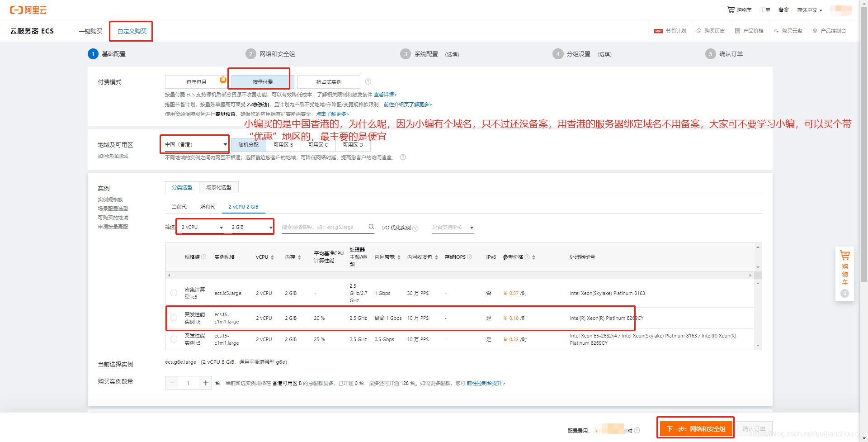868x442 pixels.
Task: Choose 按量付费 billing mode
Action: pyautogui.click(x=263, y=82)
